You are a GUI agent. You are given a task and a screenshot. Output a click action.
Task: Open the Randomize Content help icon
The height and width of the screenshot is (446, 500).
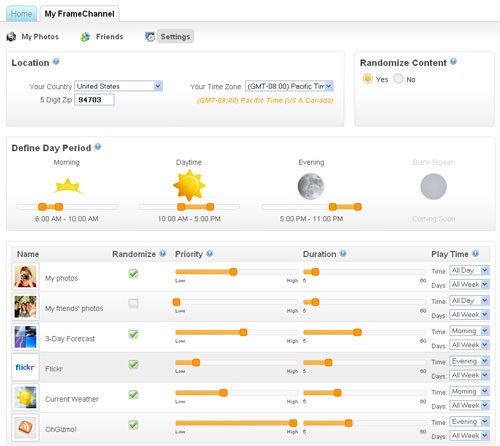(x=453, y=62)
